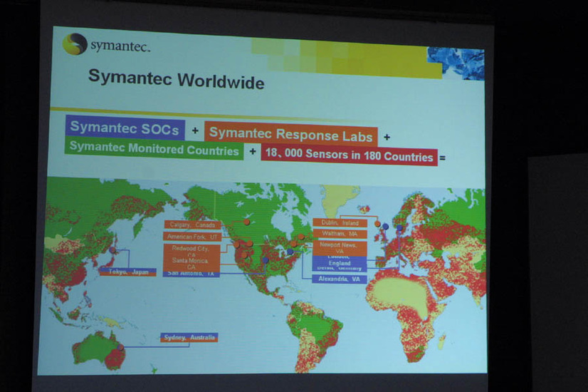Select the 'London, England' map label
588x392 pixels.
(x=340, y=261)
